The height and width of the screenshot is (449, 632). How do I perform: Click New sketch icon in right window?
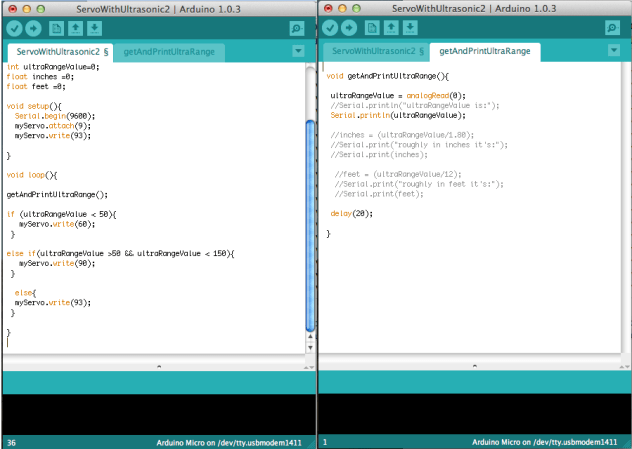372,28
